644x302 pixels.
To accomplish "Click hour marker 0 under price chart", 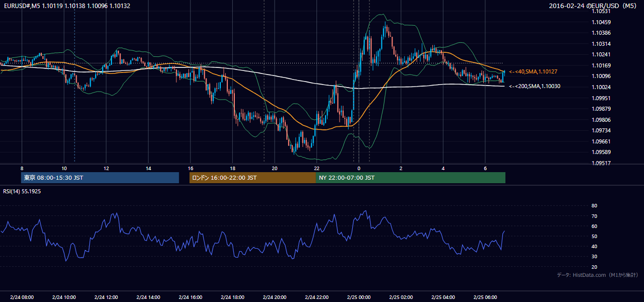I will pyautogui.click(x=359, y=168).
